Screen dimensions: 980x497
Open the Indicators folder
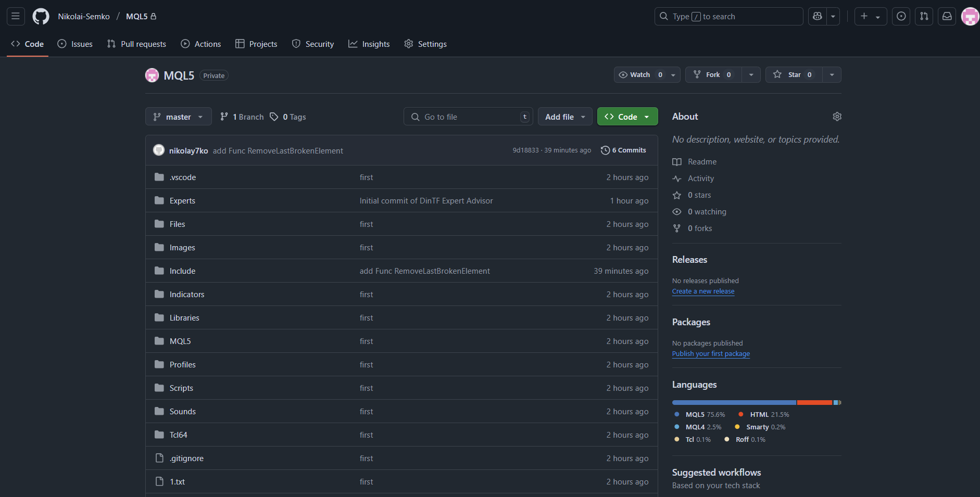tap(187, 295)
